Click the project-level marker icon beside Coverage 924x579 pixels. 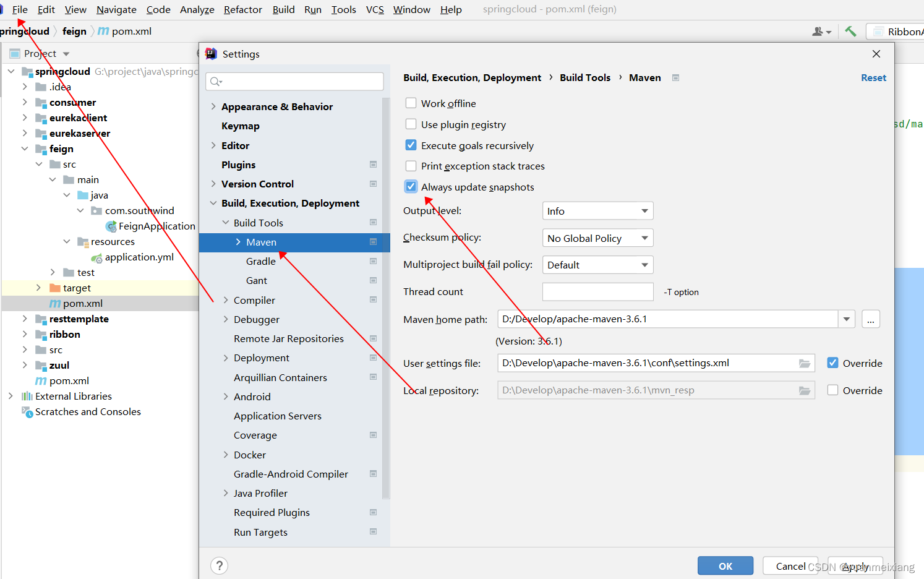(373, 435)
